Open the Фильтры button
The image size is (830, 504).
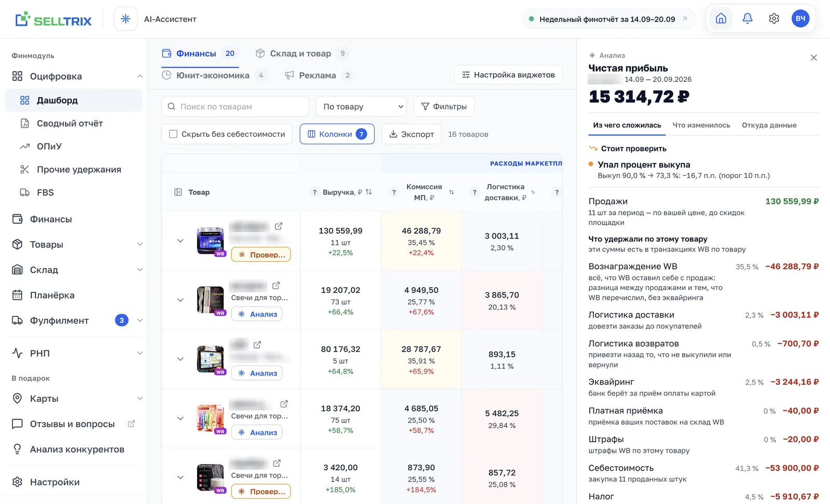tap(444, 106)
